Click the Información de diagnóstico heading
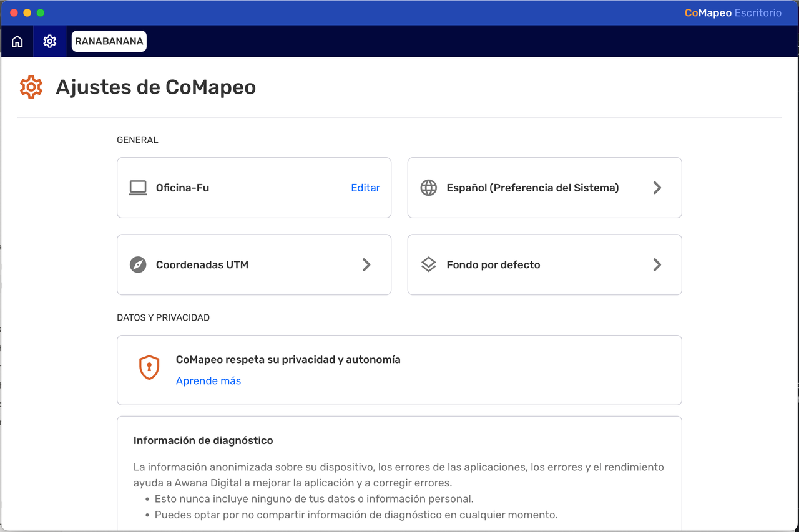 [x=203, y=440]
